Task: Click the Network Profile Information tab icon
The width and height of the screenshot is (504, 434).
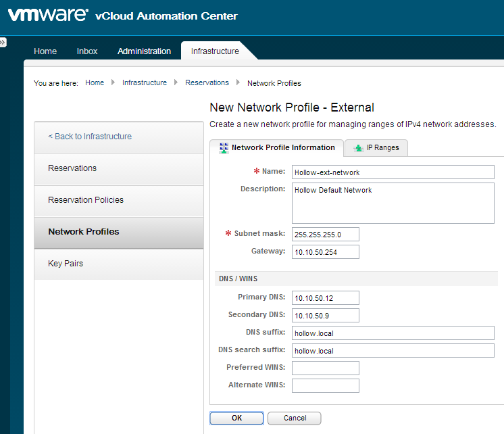Action: click(x=224, y=148)
